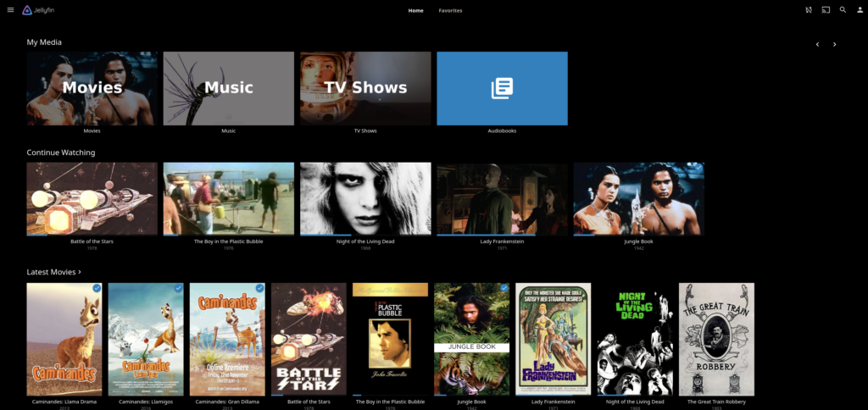The height and width of the screenshot is (410, 868).
Task: Open The Great Train Robbery poster
Action: [716, 340]
